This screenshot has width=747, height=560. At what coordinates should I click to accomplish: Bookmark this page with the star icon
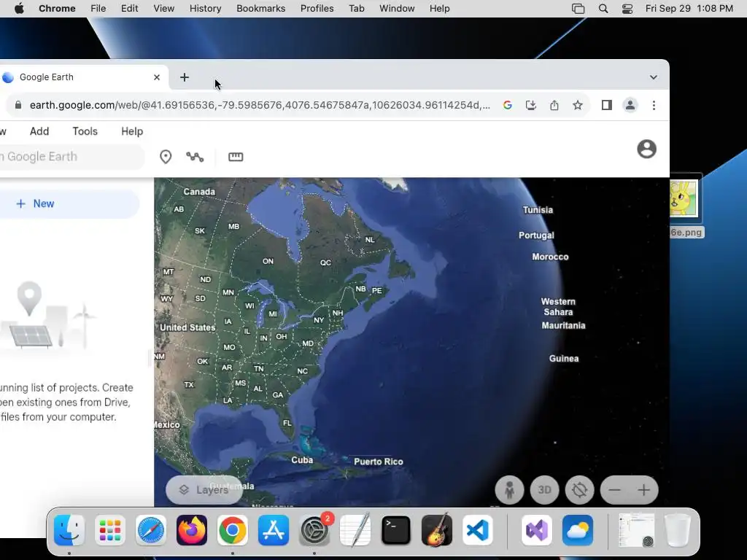[x=578, y=105]
